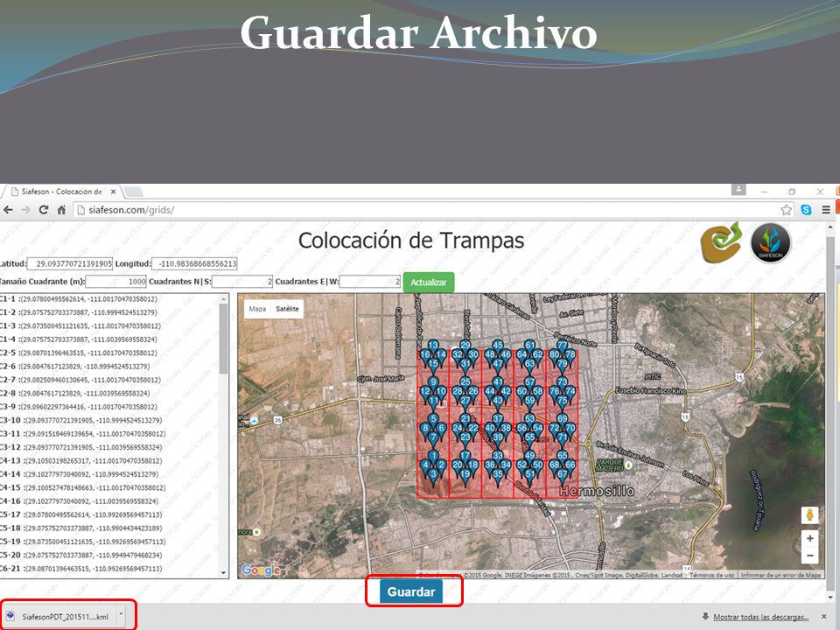Zoom out the map with minus
Image resolution: width=840 pixels, height=630 pixels.
click(810, 556)
